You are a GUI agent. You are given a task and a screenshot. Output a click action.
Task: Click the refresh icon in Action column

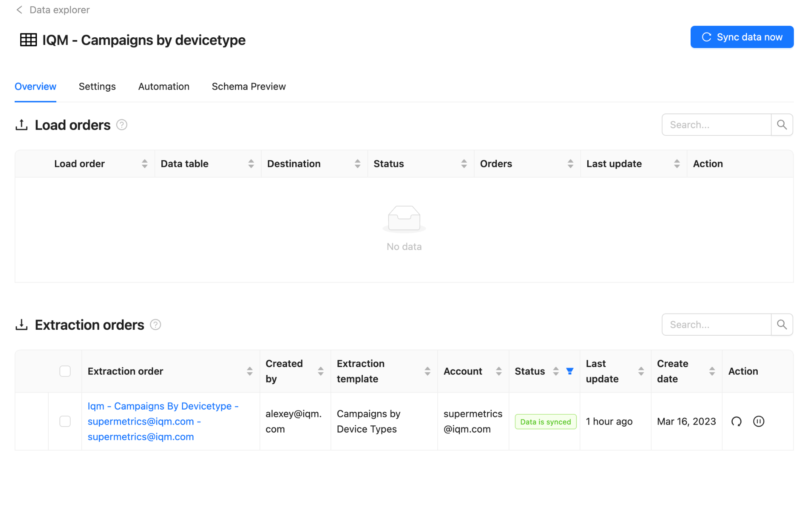[x=736, y=421]
